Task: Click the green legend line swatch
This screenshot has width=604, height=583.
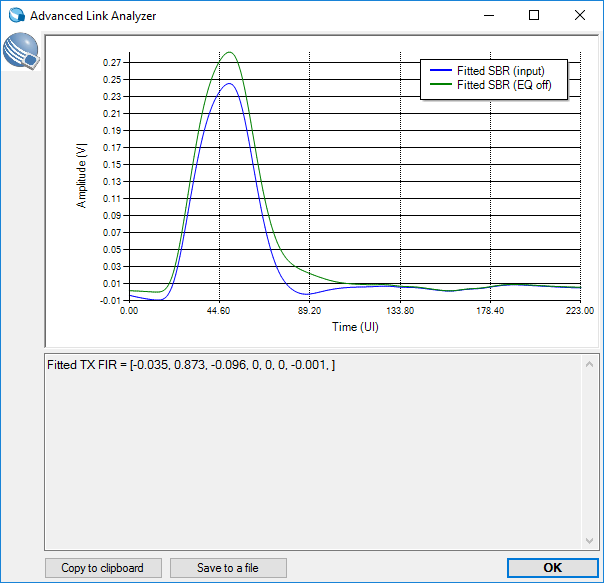Action: [441, 84]
